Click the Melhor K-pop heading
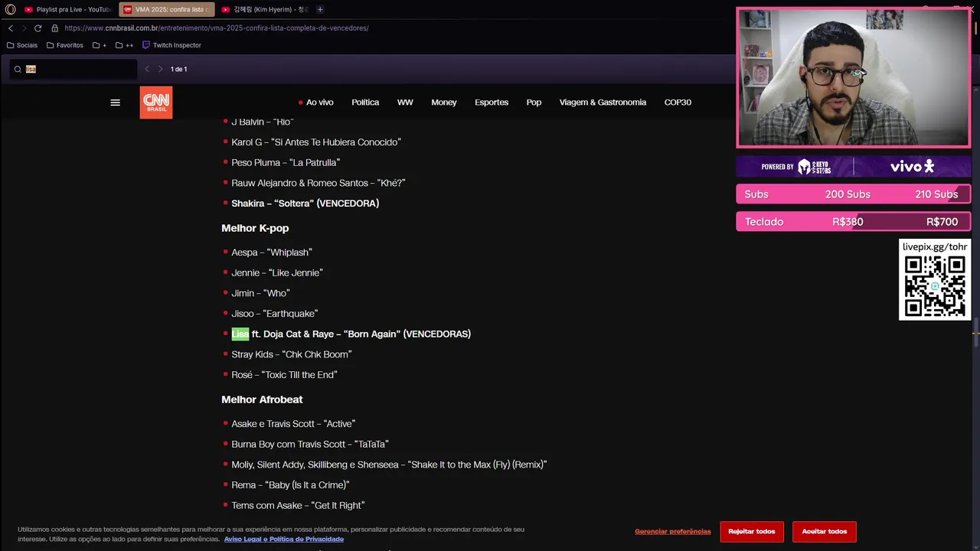 [255, 229]
